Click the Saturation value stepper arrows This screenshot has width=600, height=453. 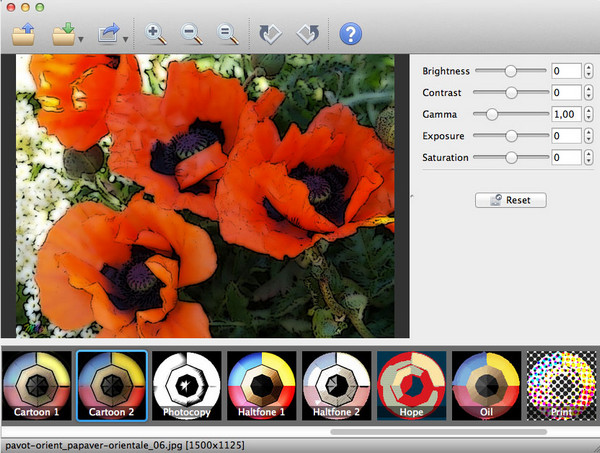click(589, 157)
